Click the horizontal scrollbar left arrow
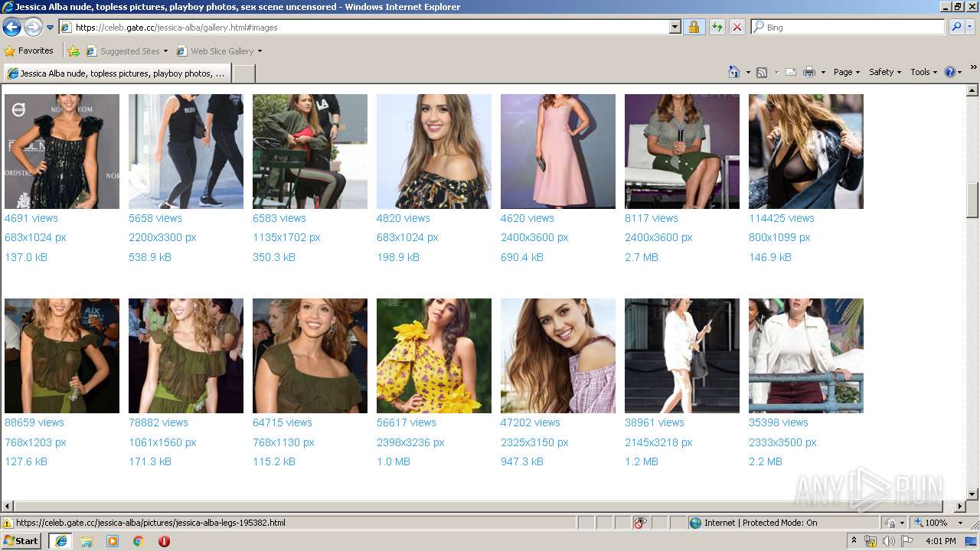Image resolution: width=980 pixels, height=551 pixels. tap(8, 507)
